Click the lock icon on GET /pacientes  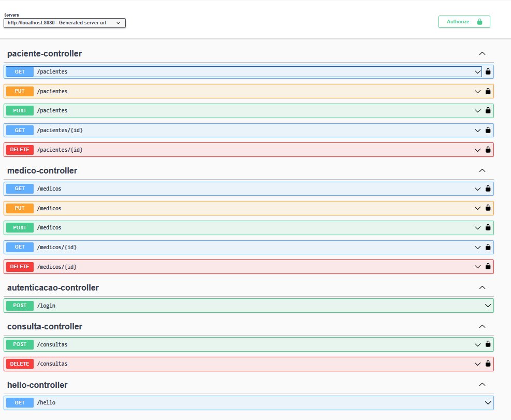click(x=488, y=71)
